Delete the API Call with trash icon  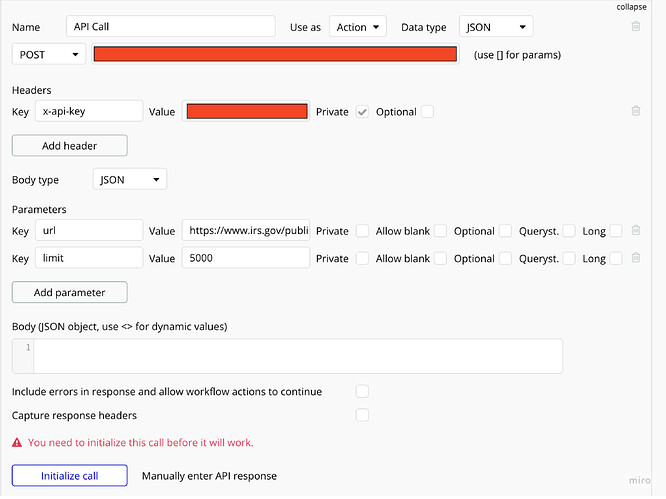coord(636,27)
